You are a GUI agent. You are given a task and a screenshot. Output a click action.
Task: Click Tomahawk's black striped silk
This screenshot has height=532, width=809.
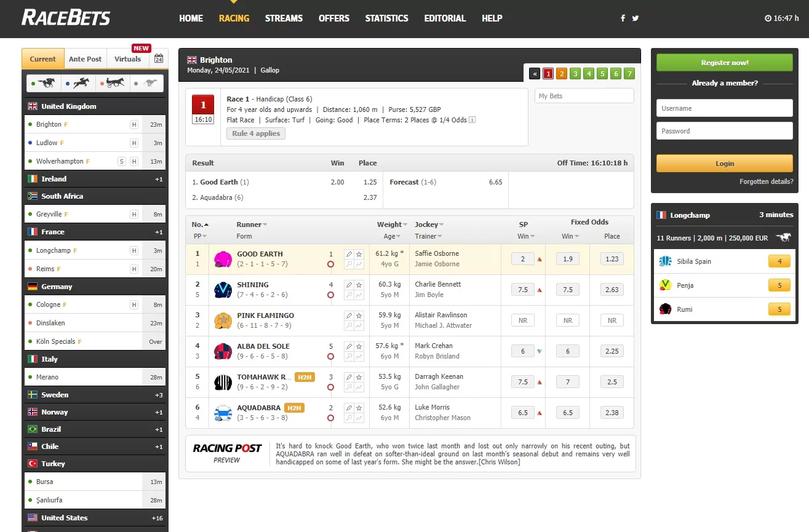223,382
